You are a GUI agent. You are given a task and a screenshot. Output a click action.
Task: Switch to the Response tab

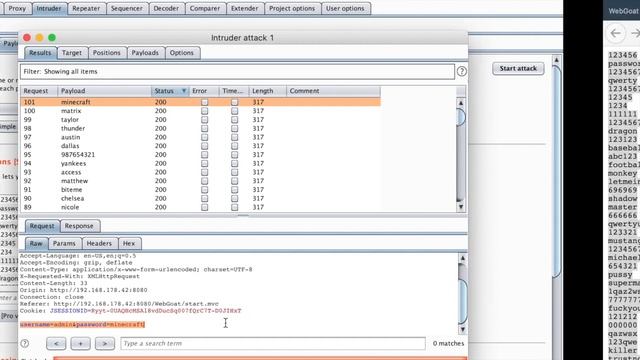coord(79,226)
